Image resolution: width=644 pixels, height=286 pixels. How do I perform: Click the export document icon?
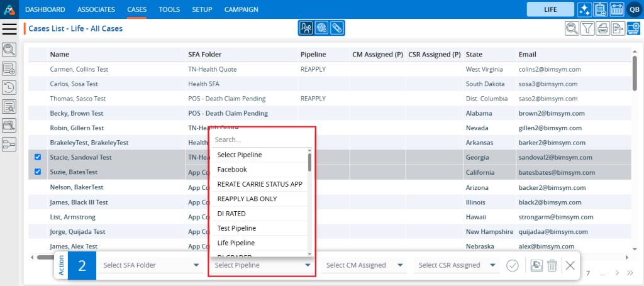pos(618,28)
